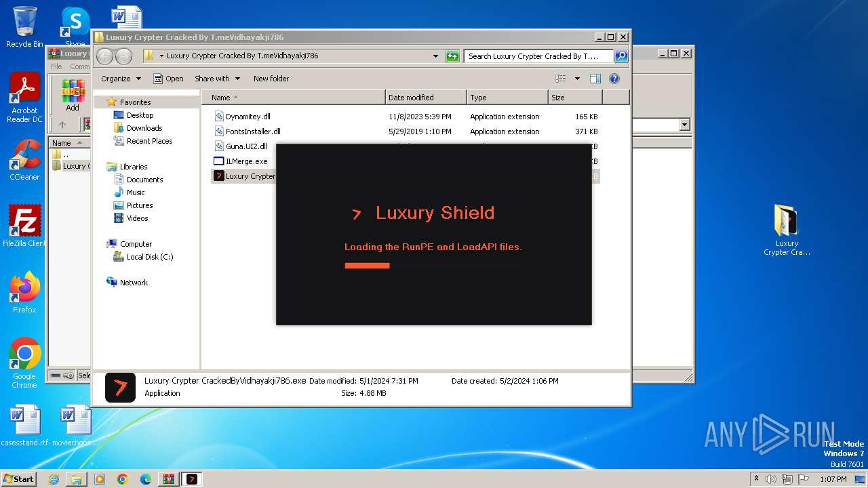Open the Videos library
Screen dimensions: 868x488
pyautogui.click(x=137, y=218)
